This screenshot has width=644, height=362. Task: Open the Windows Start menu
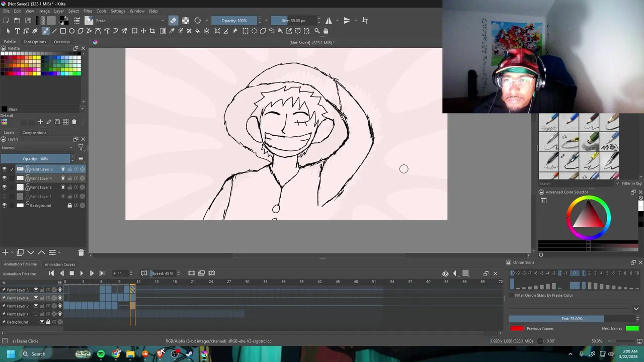pyautogui.click(x=11, y=354)
